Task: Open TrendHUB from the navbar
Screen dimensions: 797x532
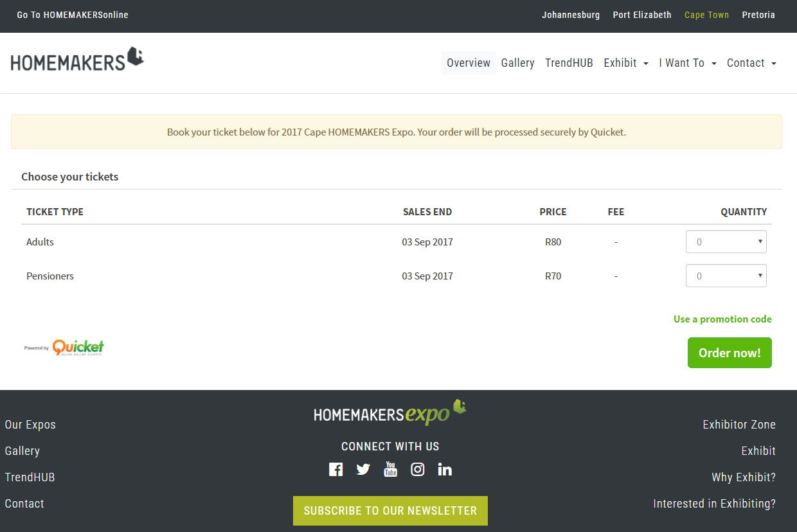Action: click(569, 63)
